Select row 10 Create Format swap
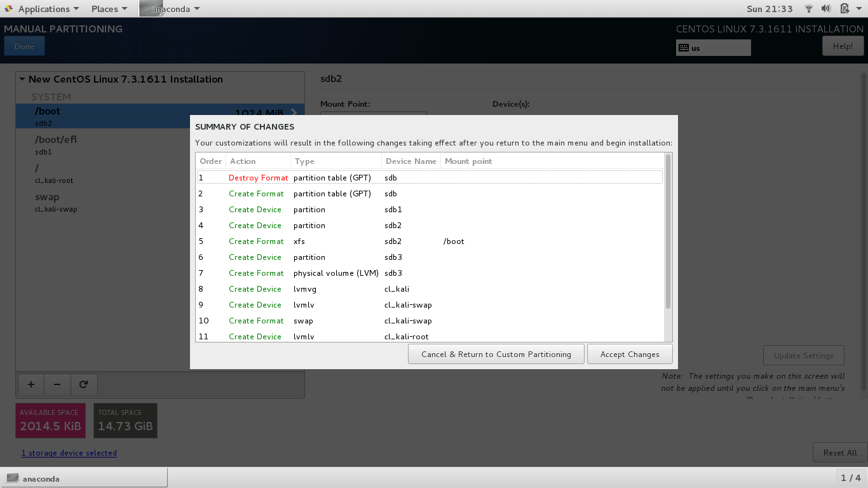The image size is (868, 488). 430,321
